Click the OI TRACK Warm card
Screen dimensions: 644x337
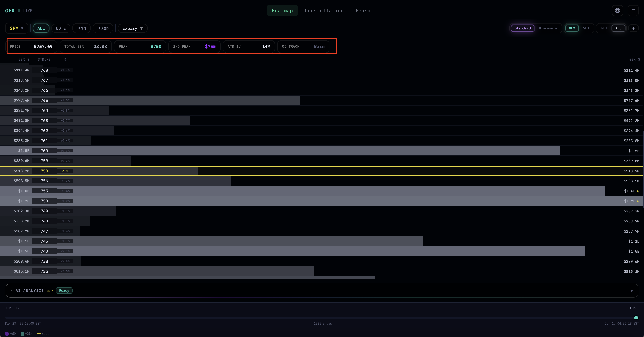click(303, 47)
